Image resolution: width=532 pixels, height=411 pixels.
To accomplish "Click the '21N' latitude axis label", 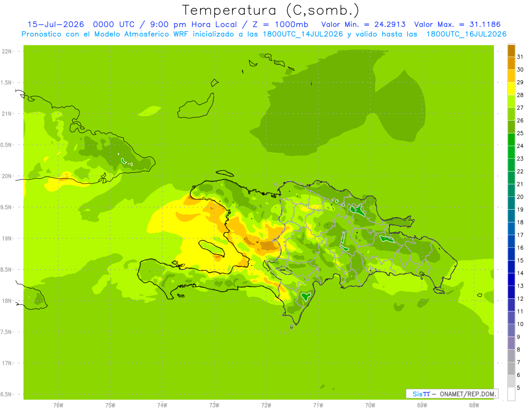I will (8, 114).
